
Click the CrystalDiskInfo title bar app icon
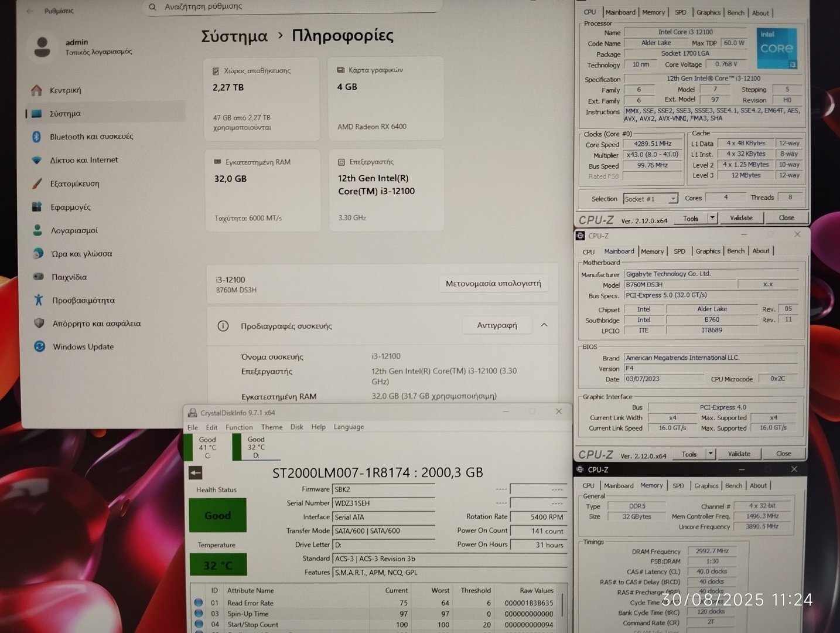tap(192, 413)
